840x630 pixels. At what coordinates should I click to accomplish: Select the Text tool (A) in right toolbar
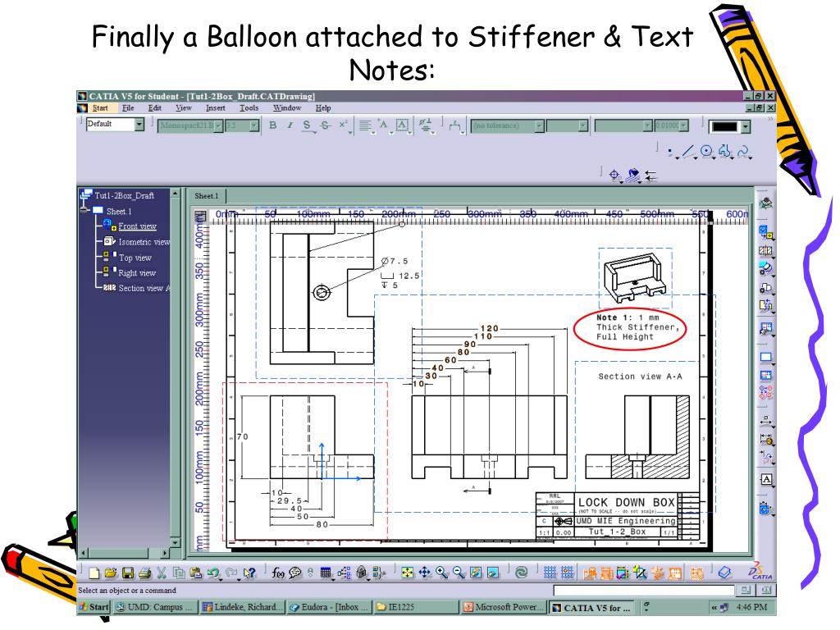[766, 479]
